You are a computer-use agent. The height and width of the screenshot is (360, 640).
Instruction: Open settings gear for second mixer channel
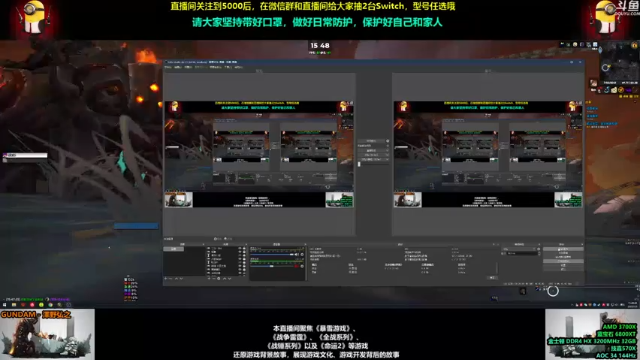tap(302, 266)
